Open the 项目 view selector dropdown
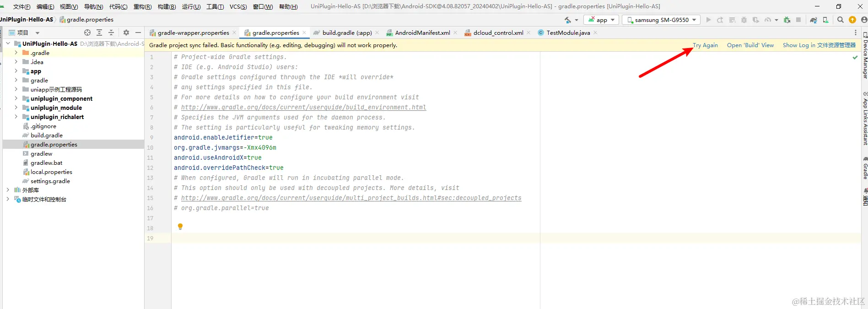868x309 pixels. click(x=38, y=33)
